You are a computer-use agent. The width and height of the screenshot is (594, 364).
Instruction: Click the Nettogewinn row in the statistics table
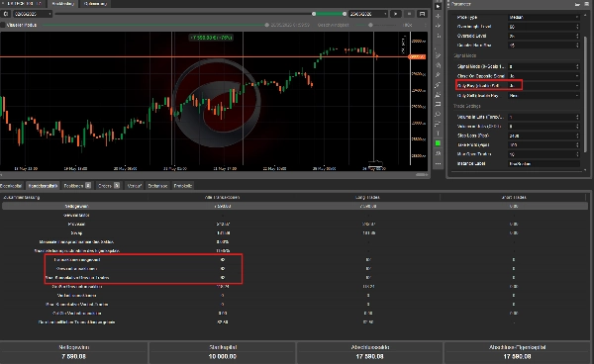point(295,206)
